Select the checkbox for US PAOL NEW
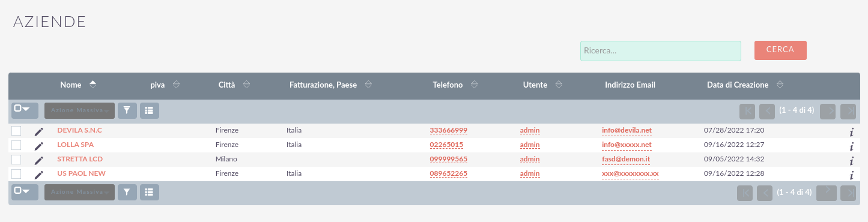 pyautogui.click(x=16, y=174)
